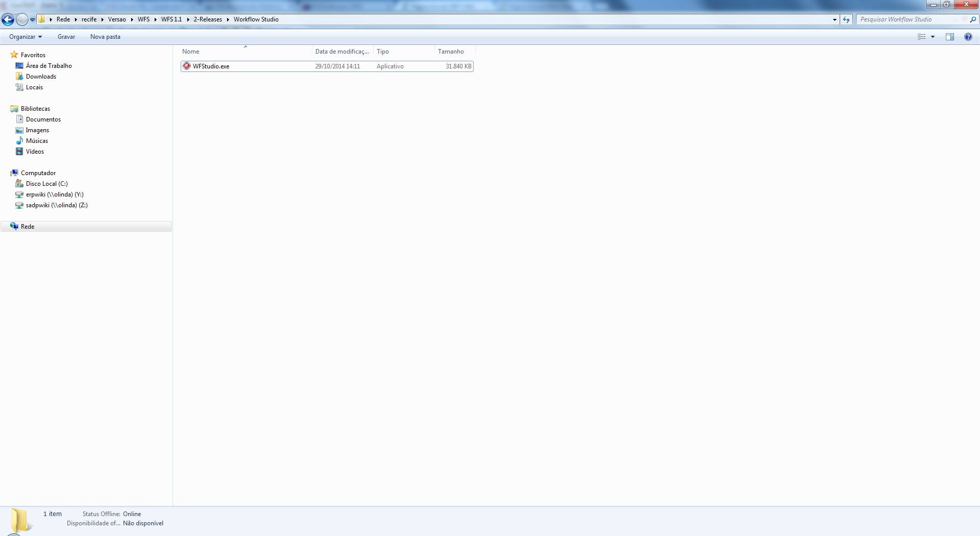Toggle the preview pane icon

(949, 37)
